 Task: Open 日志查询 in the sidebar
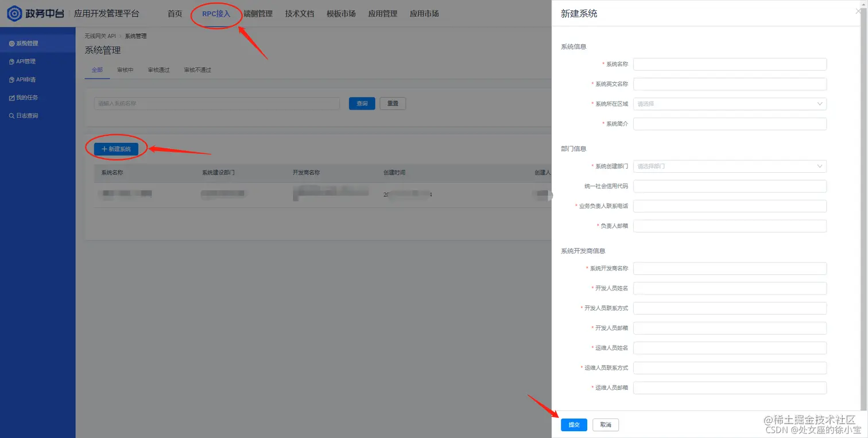[x=37, y=115]
